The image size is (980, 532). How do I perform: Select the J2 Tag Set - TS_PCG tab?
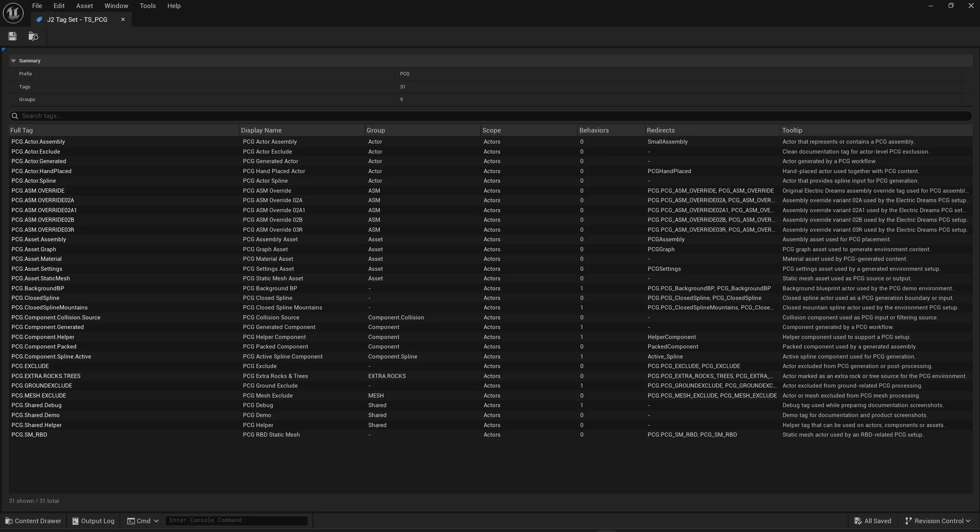81,20
